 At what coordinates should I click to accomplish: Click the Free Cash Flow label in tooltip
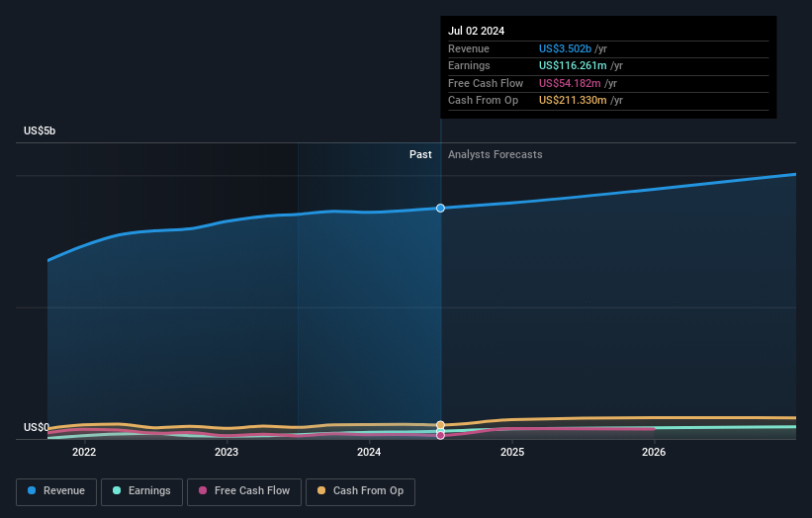[486, 83]
